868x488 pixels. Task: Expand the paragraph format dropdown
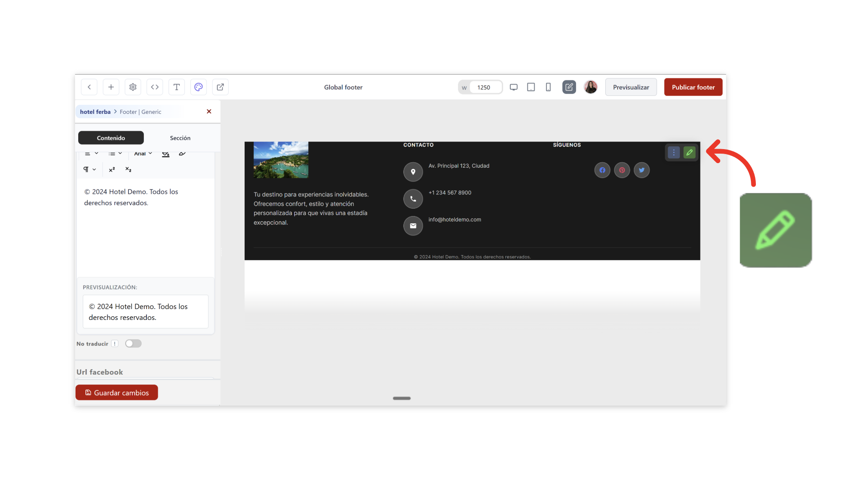pos(90,169)
